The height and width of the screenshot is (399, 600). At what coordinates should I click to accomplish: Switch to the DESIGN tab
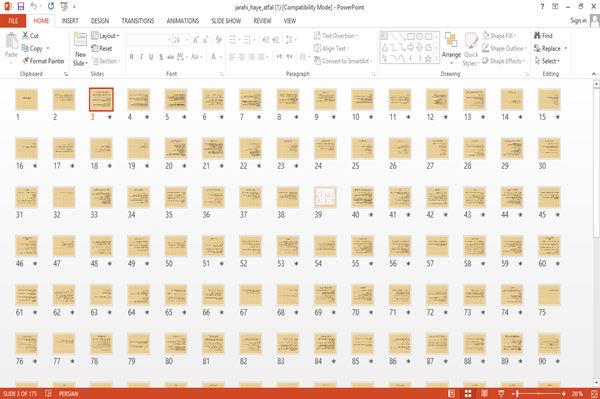(x=100, y=21)
